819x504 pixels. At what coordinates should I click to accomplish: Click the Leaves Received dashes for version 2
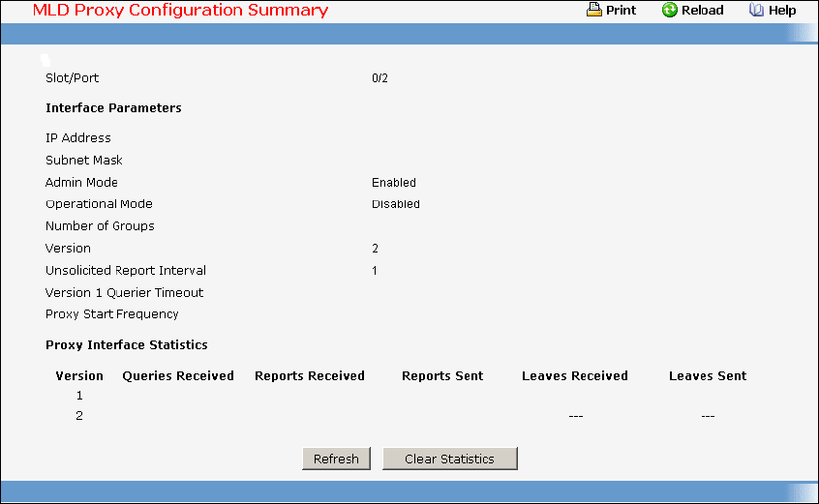click(576, 416)
